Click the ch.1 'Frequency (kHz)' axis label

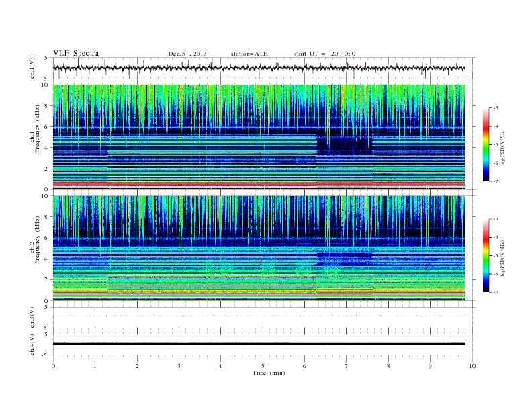pyautogui.click(x=38, y=129)
